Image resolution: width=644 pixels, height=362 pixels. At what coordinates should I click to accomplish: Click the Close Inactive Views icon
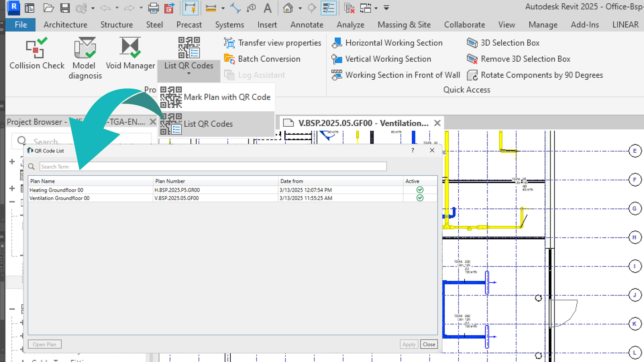click(350, 8)
